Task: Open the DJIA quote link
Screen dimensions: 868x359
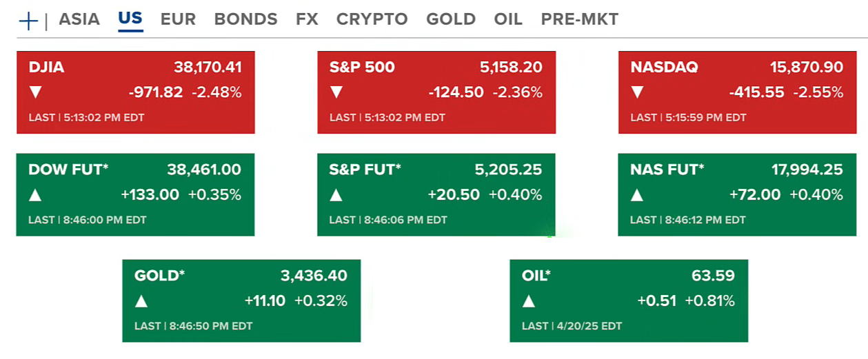Action: point(48,68)
